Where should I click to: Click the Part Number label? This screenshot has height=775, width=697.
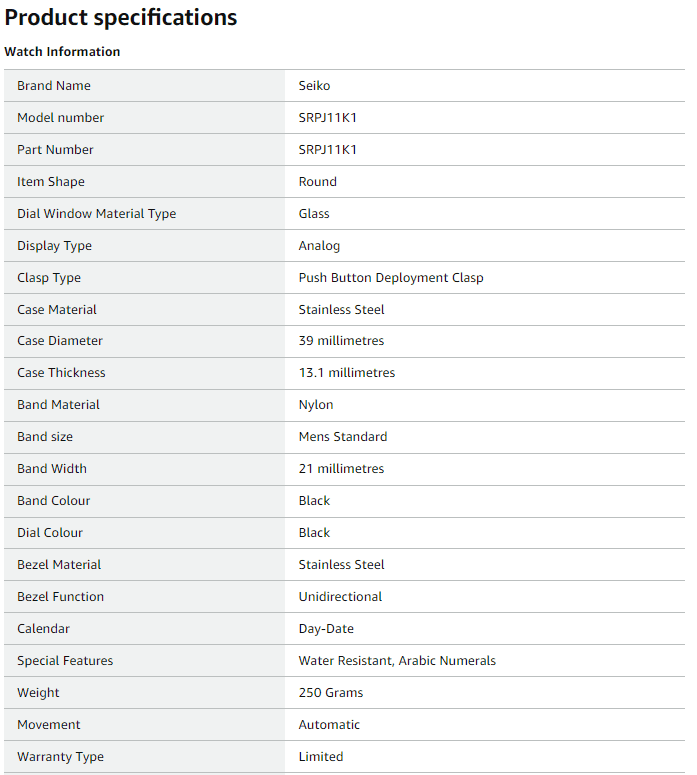tap(55, 150)
